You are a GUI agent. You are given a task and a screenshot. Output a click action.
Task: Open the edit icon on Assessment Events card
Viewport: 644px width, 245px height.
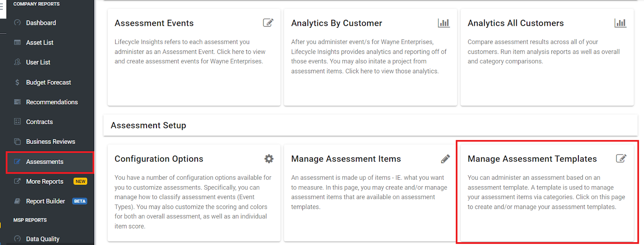coord(268,23)
